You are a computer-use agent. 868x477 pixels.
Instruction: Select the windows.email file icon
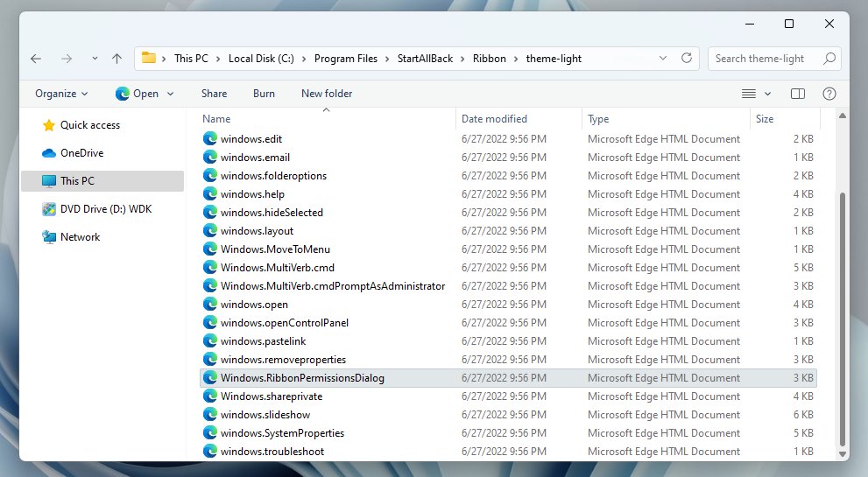tap(210, 158)
